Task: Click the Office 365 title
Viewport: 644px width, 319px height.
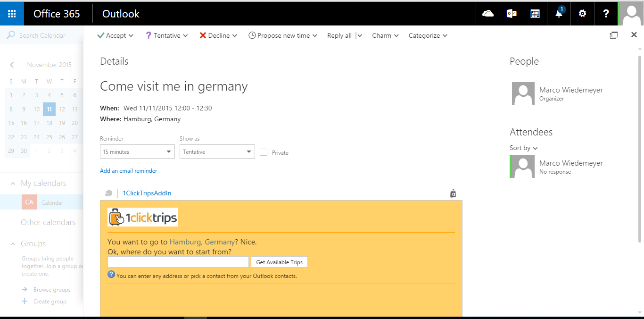Action: pyautogui.click(x=57, y=14)
